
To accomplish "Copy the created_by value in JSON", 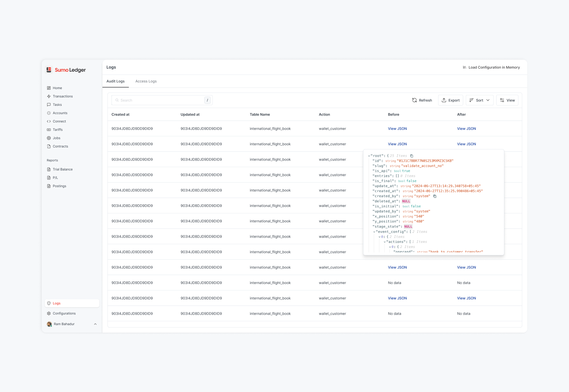I will click(x=435, y=196).
